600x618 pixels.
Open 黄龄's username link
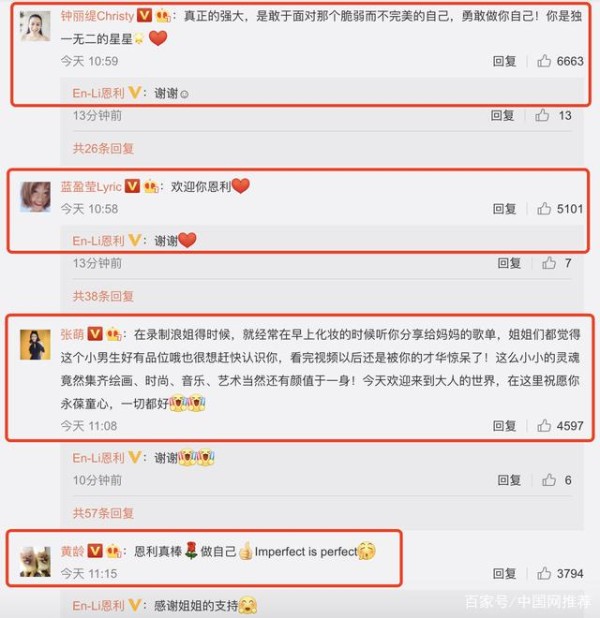pyautogui.click(x=73, y=551)
